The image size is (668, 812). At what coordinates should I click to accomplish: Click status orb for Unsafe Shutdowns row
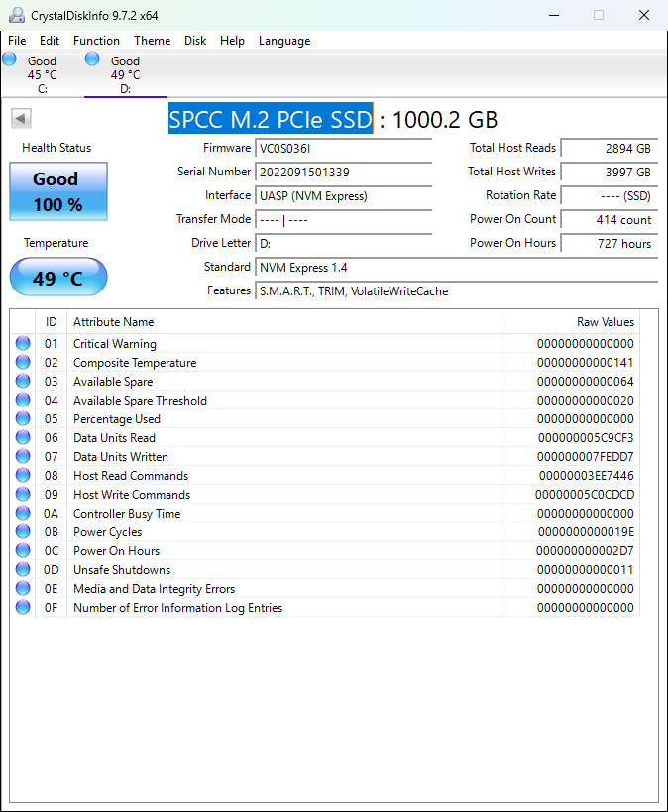point(23,570)
